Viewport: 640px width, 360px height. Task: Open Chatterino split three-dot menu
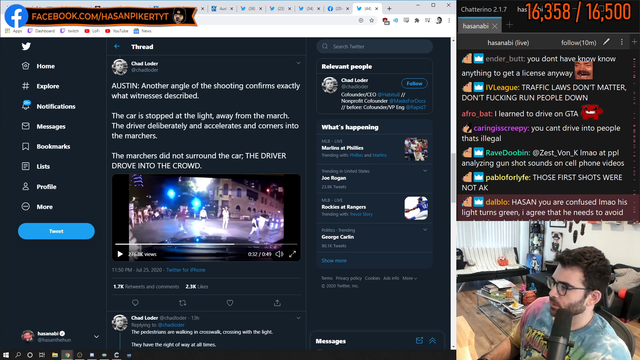coord(622,42)
